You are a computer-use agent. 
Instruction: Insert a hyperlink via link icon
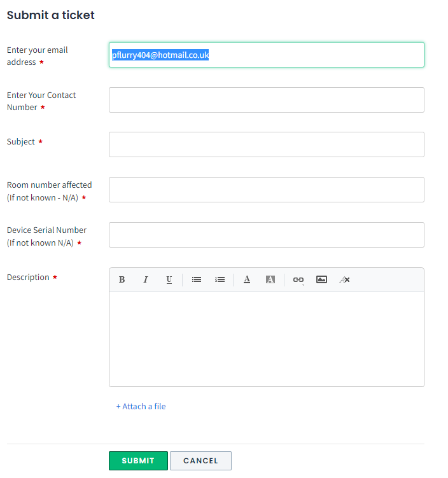(x=298, y=279)
